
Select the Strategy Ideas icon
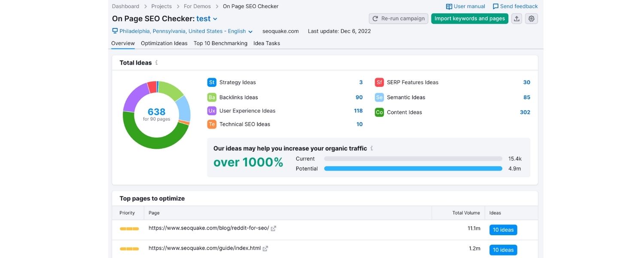[x=212, y=82]
